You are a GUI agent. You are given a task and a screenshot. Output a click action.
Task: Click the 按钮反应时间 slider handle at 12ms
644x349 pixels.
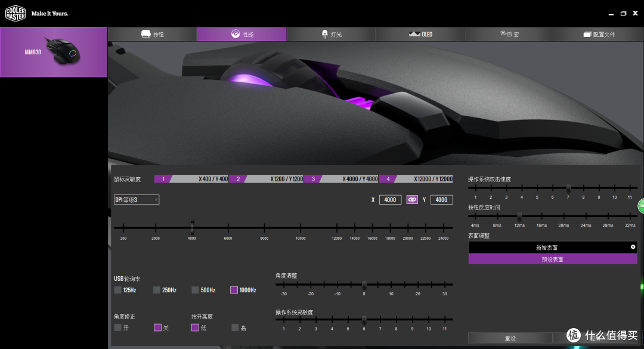[x=519, y=216]
